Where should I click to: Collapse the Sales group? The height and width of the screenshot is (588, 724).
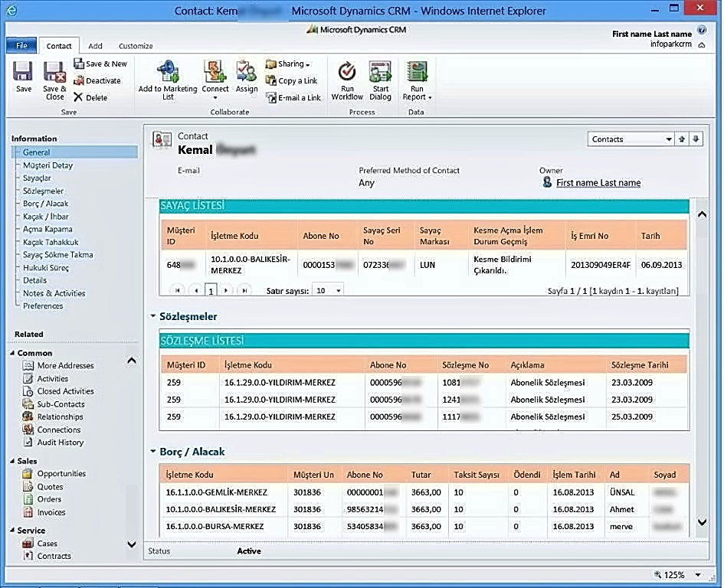point(12,461)
